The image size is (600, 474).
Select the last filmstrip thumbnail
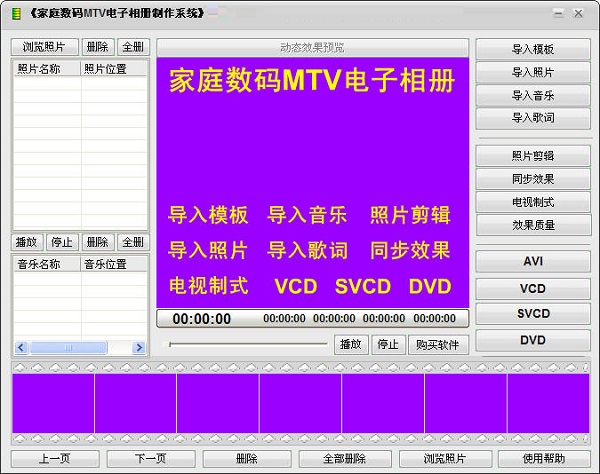(548, 403)
